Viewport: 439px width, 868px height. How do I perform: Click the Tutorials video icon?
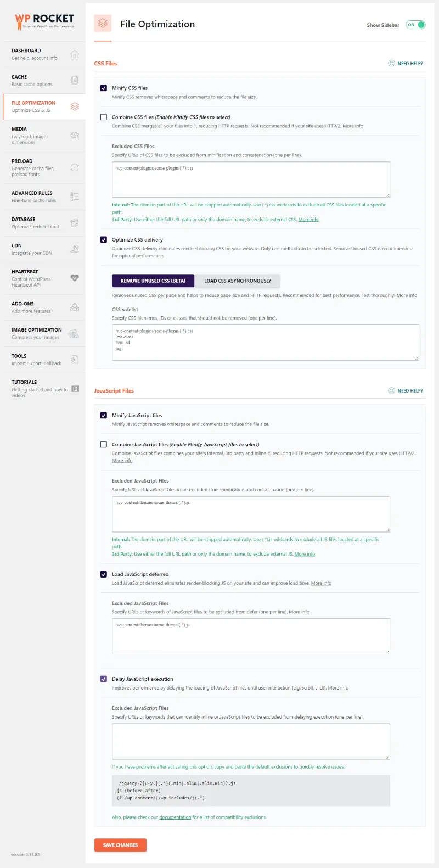pyautogui.click(x=74, y=389)
